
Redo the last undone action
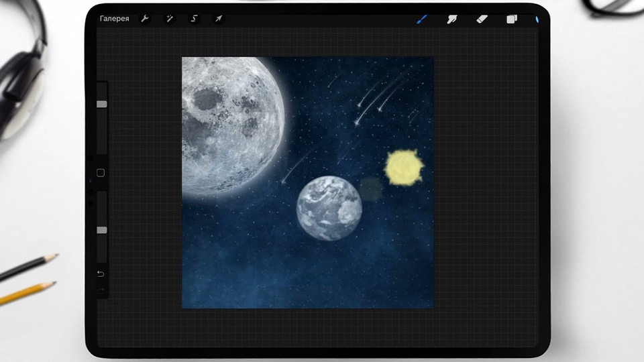(x=101, y=291)
